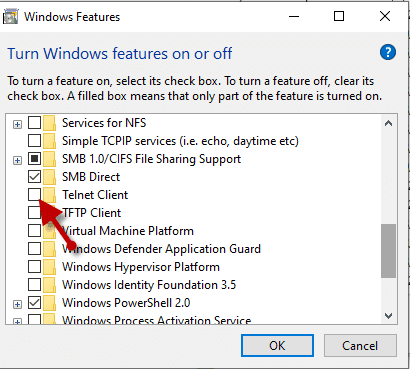Expand the Windows Process Activation Service node
Screen dimensions: 410x369
click(x=17, y=322)
